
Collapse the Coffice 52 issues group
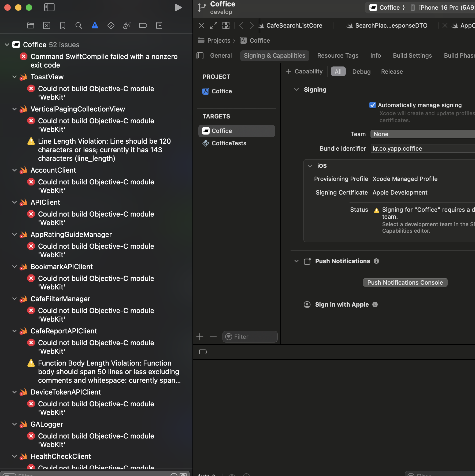click(x=7, y=45)
